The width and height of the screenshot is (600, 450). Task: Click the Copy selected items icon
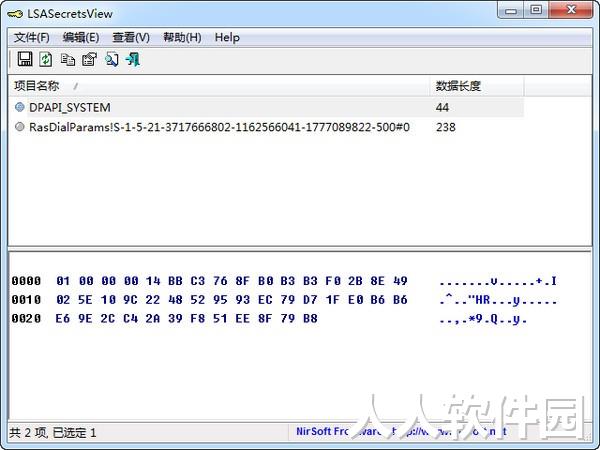[x=68, y=60]
